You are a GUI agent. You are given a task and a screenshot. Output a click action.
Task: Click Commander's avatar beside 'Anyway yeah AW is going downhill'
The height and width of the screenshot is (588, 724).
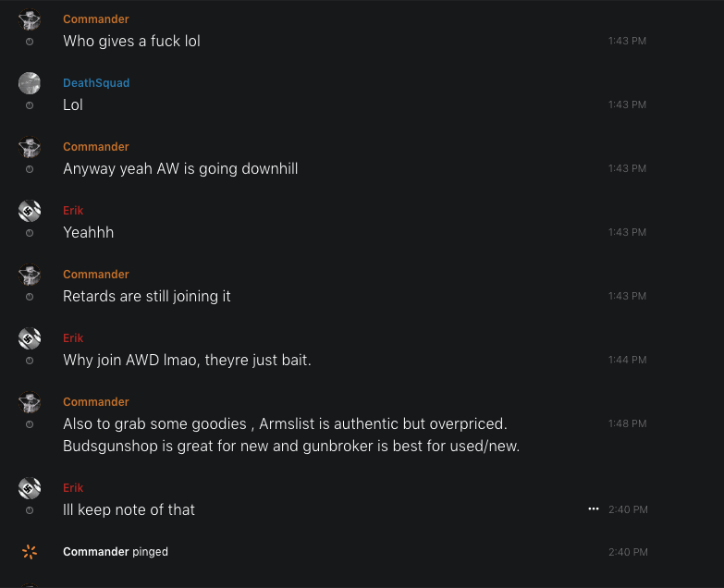click(30, 147)
